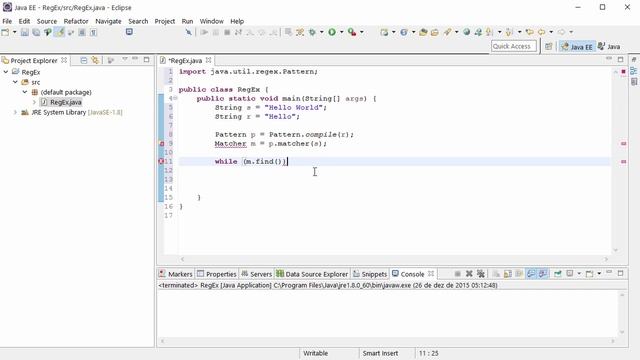Viewport: 640px width, 360px height.
Task: Toggle Show Whitespace Characters icon
Action: [x=93, y=32]
